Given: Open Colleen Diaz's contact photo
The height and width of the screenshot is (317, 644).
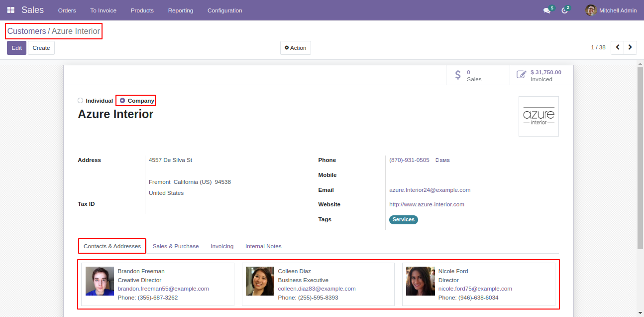Looking at the screenshot, I should [260, 281].
